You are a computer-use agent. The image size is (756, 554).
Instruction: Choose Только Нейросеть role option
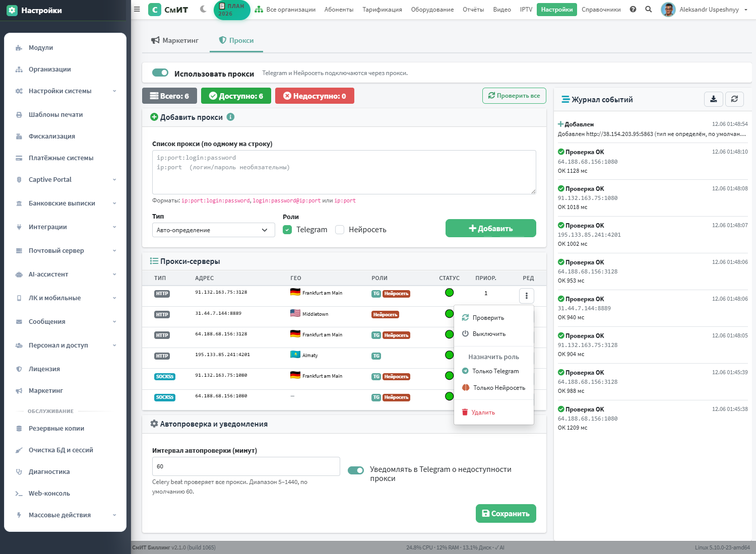pos(494,388)
